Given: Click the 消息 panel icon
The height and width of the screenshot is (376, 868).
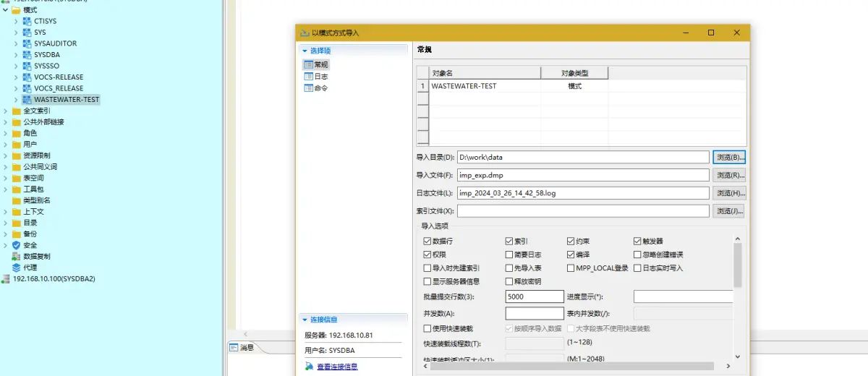Looking at the screenshot, I should tap(234, 348).
